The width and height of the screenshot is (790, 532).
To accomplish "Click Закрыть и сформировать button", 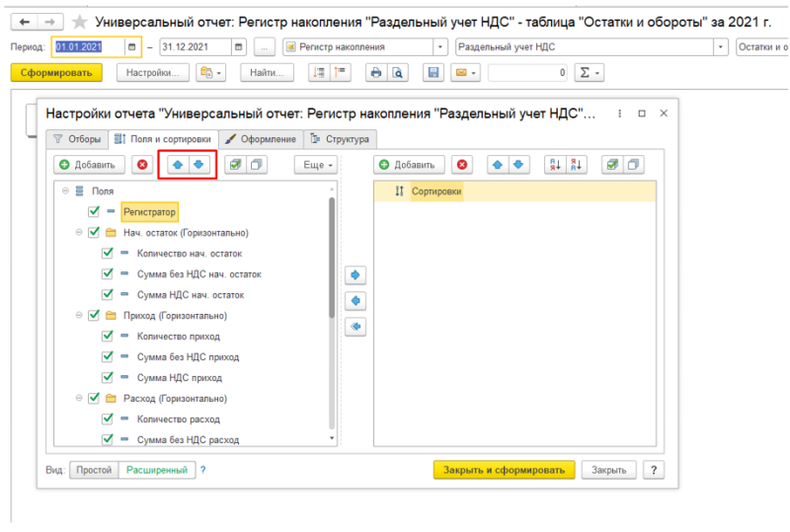I will 504,470.
